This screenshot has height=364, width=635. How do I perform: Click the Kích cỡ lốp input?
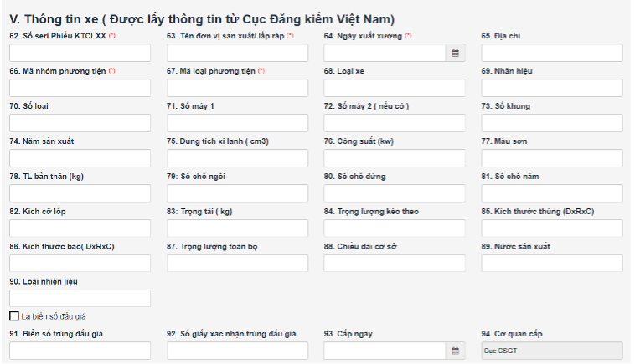(80, 228)
